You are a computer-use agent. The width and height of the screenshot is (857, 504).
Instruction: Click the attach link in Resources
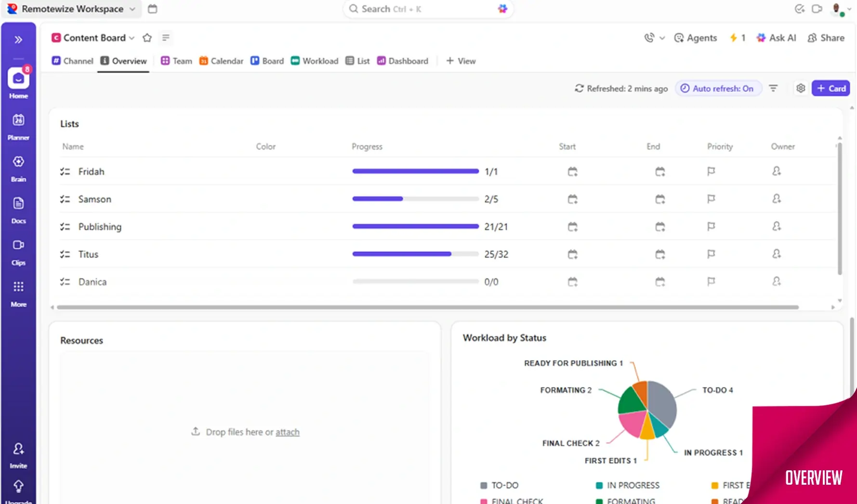tap(287, 432)
